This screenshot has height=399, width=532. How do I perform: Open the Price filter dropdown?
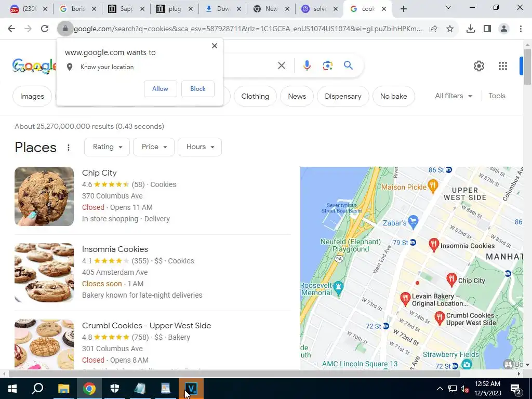154,147
